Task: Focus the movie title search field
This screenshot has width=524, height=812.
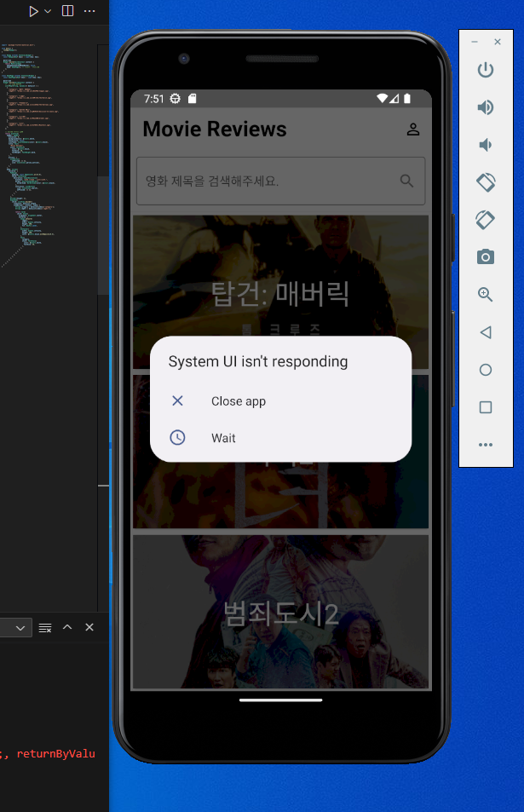Action: click(x=280, y=181)
